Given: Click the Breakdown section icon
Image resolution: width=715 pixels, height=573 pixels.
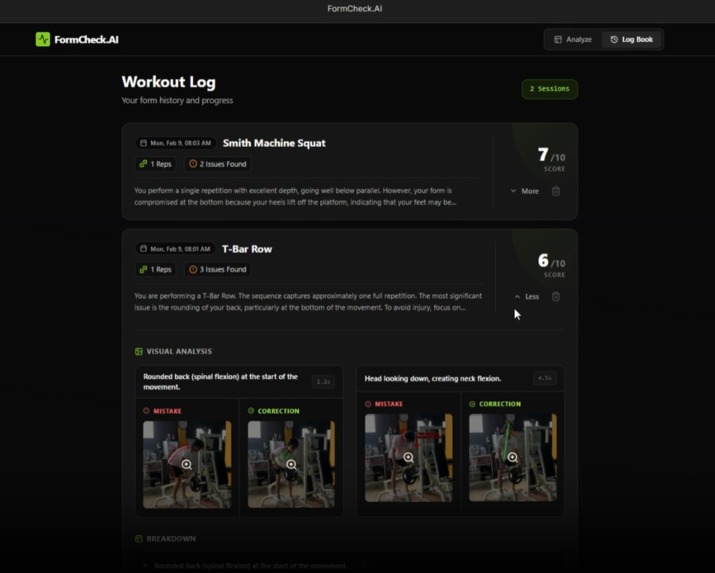Looking at the screenshot, I should pos(139,539).
